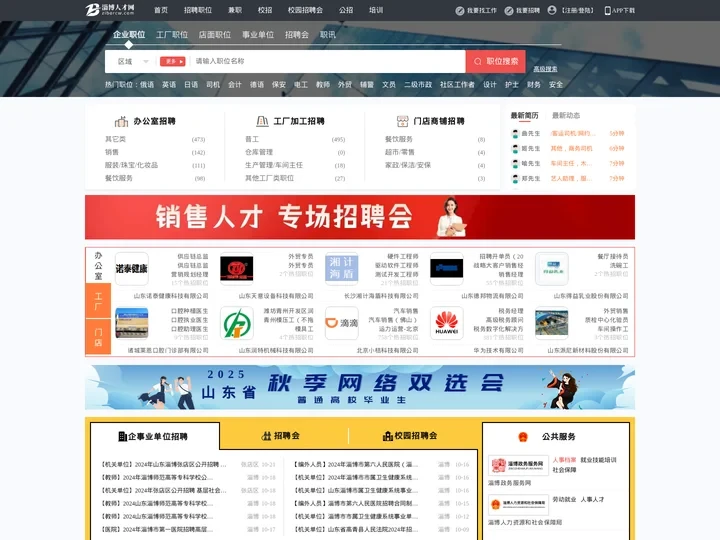Open 校园招聘会 in top navigation
Image resolution: width=720 pixels, height=540 pixels.
[305, 10]
